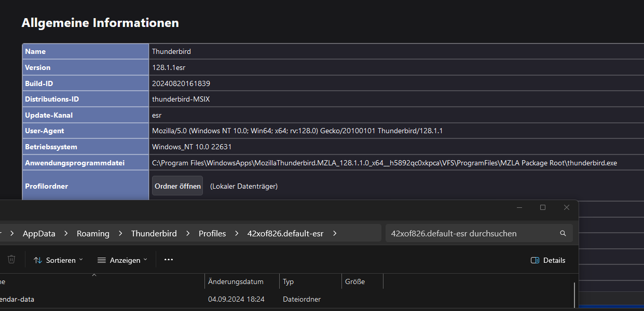Open the Anzeigen view dropdown
The image size is (644, 311).
click(x=122, y=260)
